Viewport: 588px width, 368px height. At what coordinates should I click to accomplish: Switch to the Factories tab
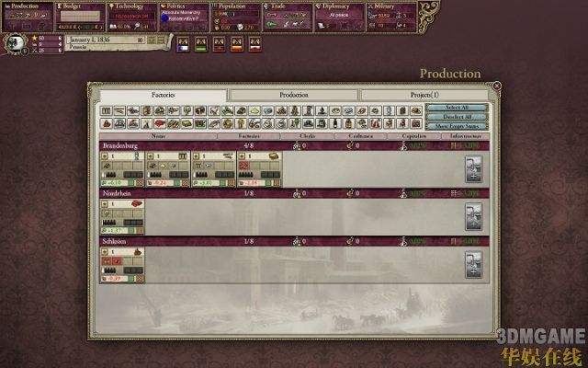pos(164,95)
